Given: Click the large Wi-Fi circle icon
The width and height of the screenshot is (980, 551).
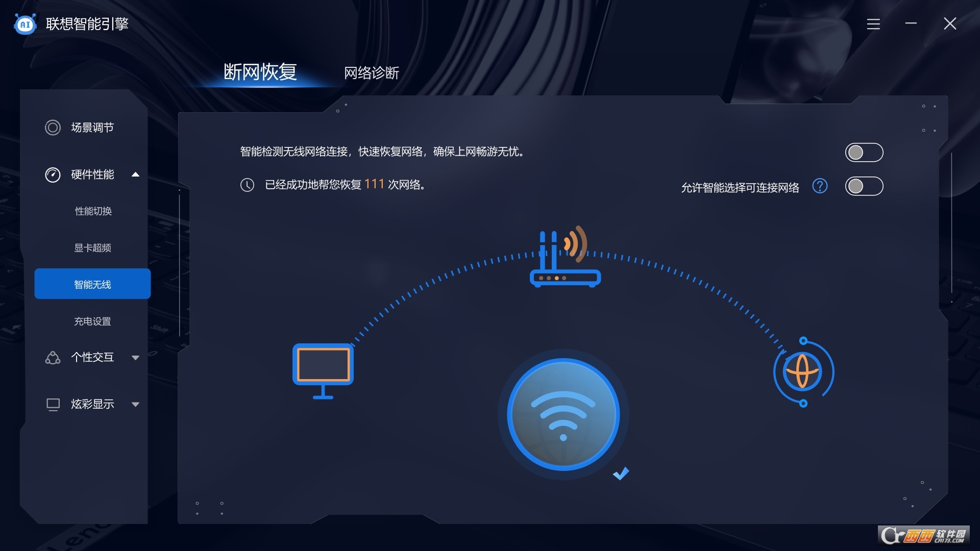Looking at the screenshot, I should (x=563, y=414).
